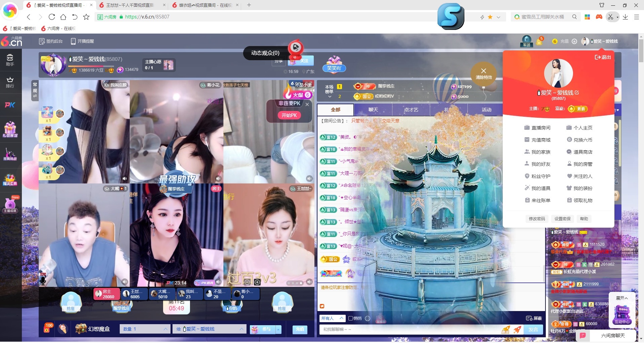Mute the 大嘴 video tile
The height and width of the screenshot is (343, 644).
pos(125,281)
